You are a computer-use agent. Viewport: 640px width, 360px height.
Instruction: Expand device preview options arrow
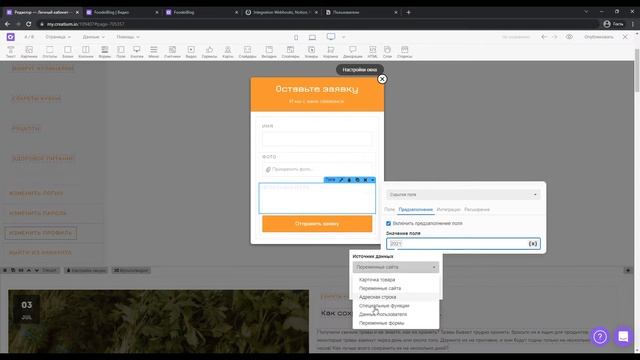(x=344, y=37)
